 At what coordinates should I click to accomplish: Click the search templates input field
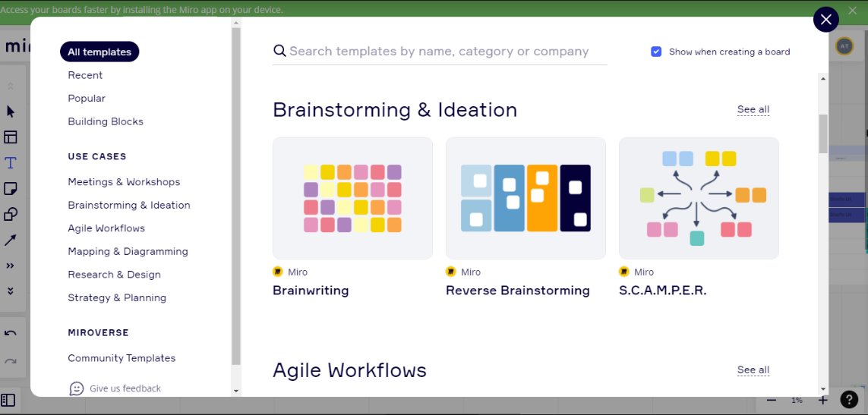click(439, 52)
